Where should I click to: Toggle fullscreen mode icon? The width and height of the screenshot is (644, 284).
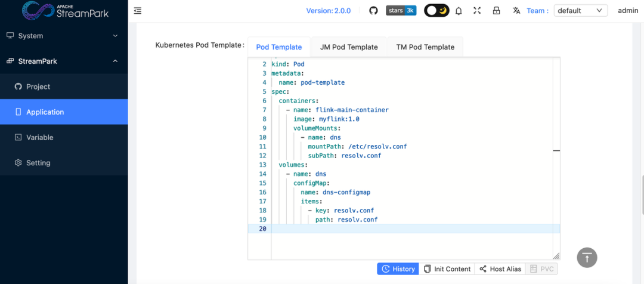(476, 11)
